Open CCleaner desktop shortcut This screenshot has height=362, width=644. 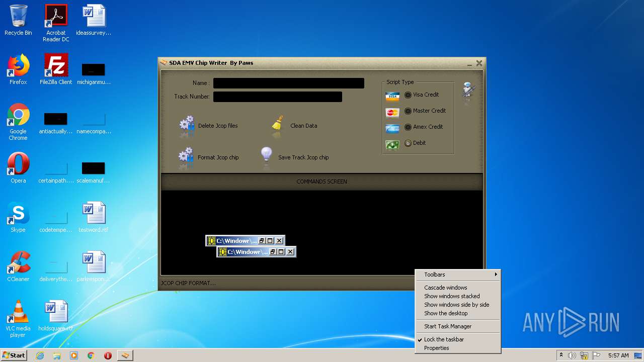(18, 266)
